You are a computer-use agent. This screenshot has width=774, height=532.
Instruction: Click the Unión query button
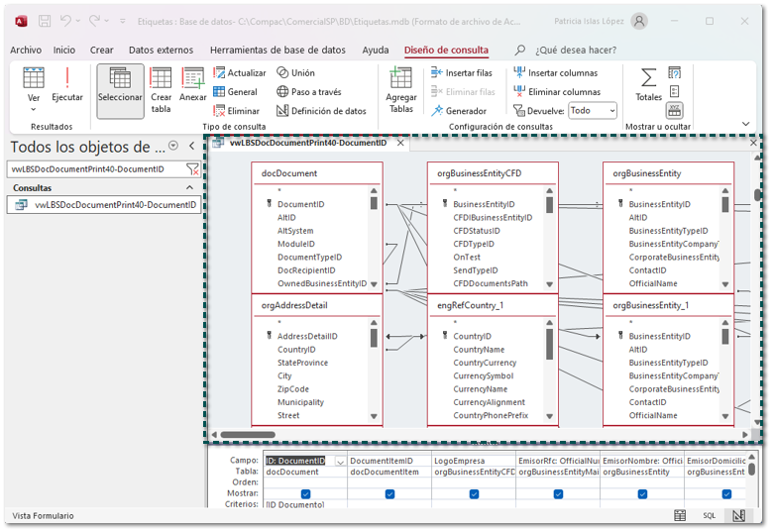[x=295, y=72]
